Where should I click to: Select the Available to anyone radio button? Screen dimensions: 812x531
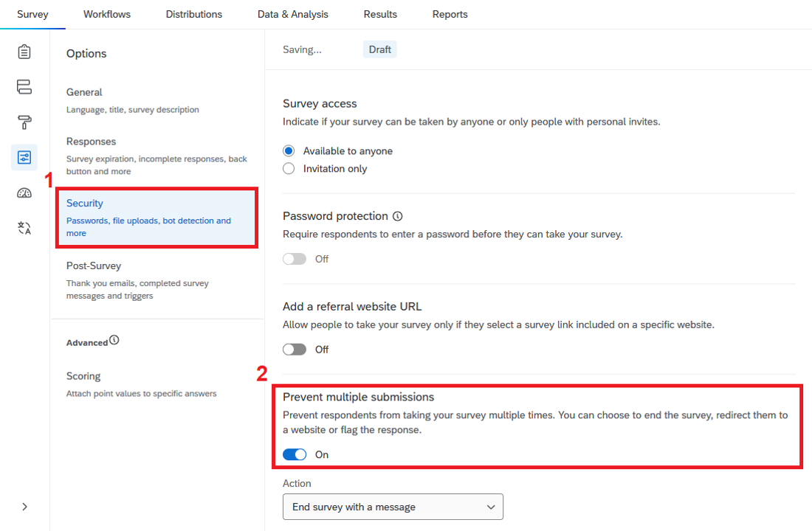pyautogui.click(x=289, y=150)
